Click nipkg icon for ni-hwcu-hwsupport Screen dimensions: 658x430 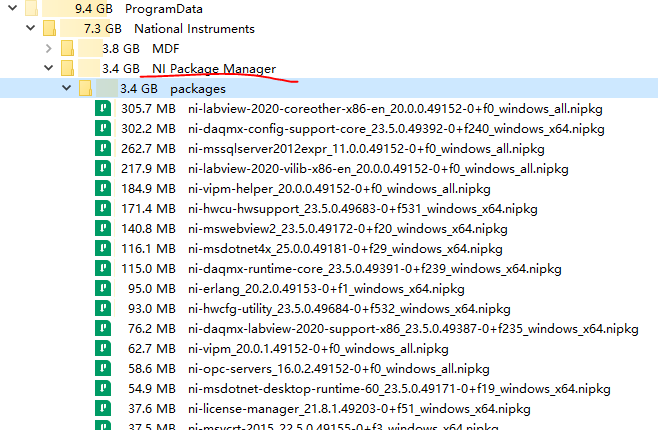(103, 208)
